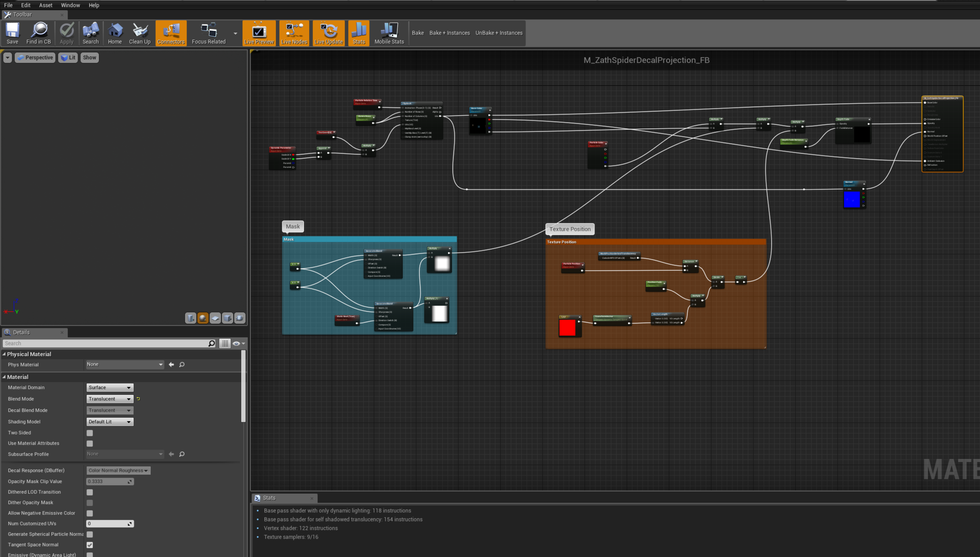Click the Perspective viewport button
This screenshot has height=557, width=980.
(x=35, y=57)
